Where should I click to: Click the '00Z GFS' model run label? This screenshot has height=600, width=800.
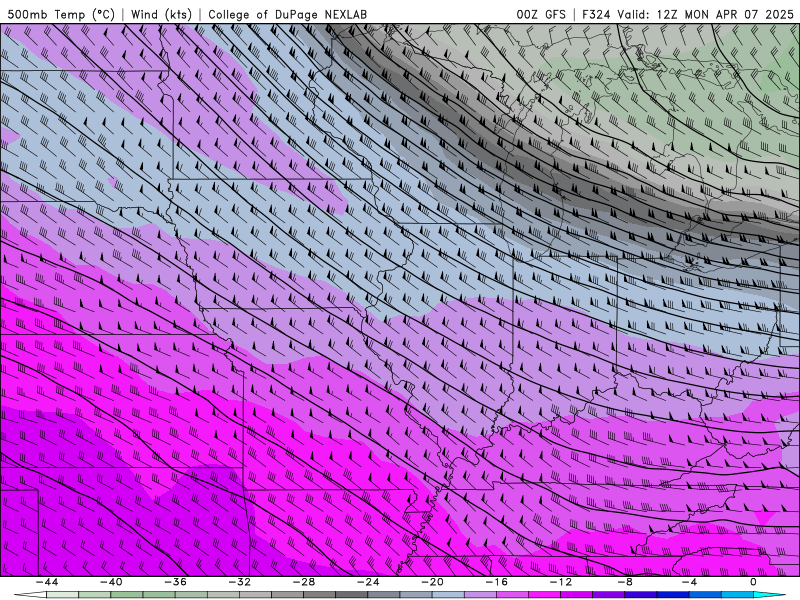pos(541,14)
